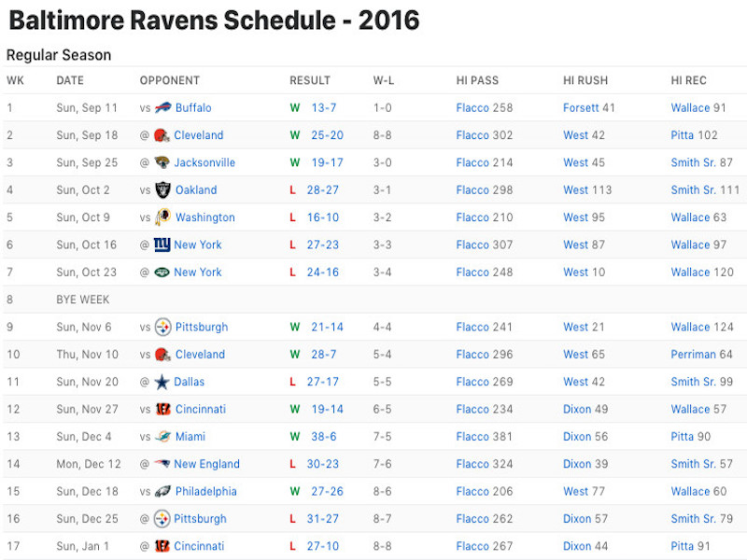Select the Regular Season heading
747x560 pixels.
click(x=59, y=55)
